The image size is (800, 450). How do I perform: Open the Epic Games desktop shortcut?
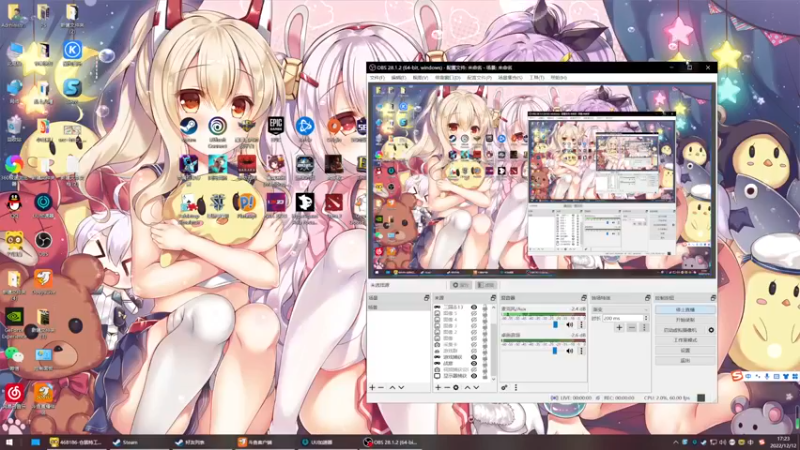(276, 129)
